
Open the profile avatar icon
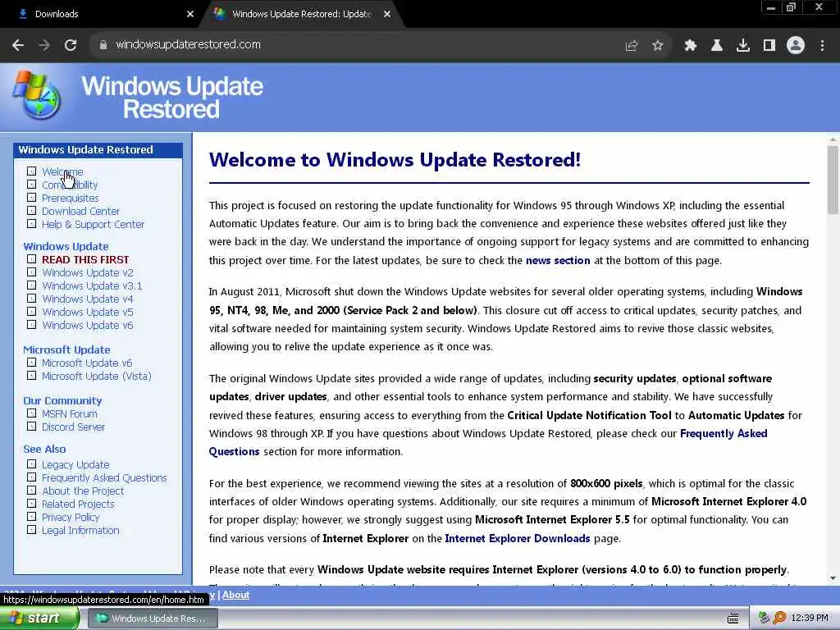click(x=796, y=46)
